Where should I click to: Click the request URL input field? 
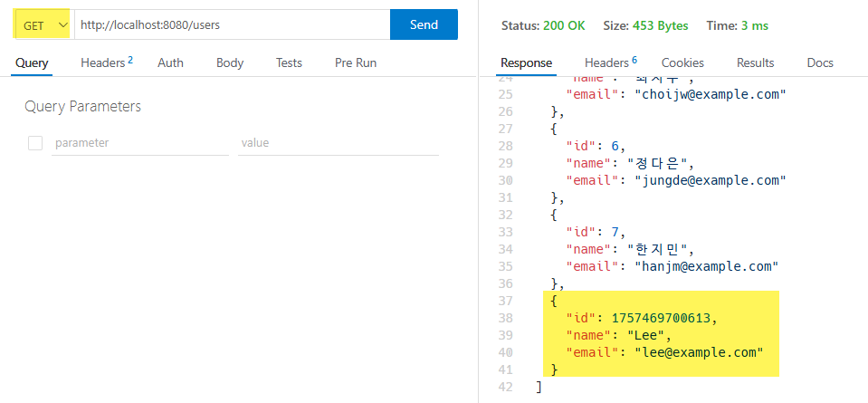point(232,25)
